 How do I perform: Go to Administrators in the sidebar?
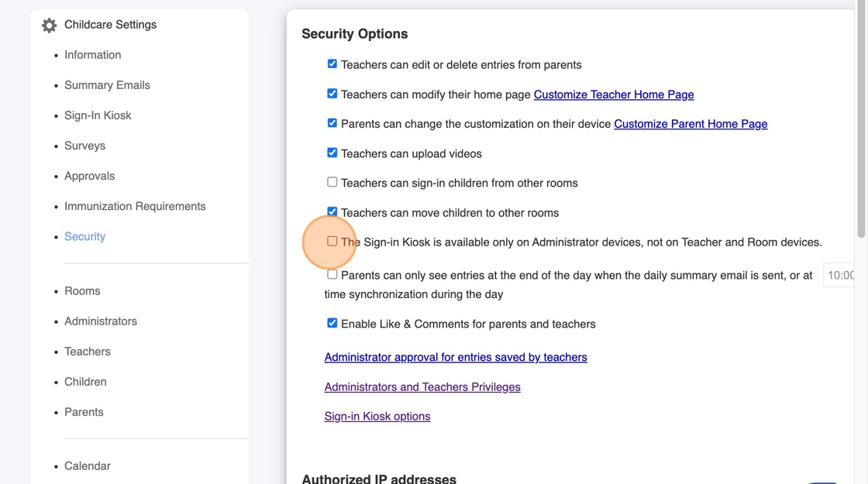100,321
